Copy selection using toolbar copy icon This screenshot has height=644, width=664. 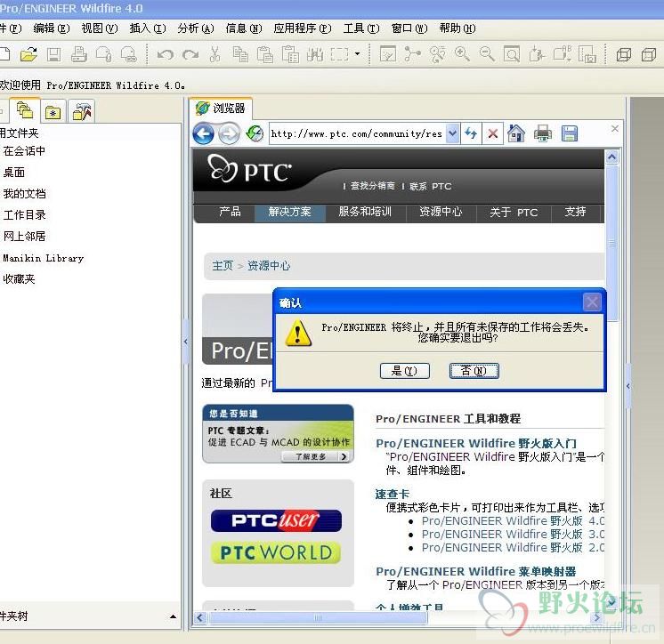pyautogui.click(x=240, y=54)
